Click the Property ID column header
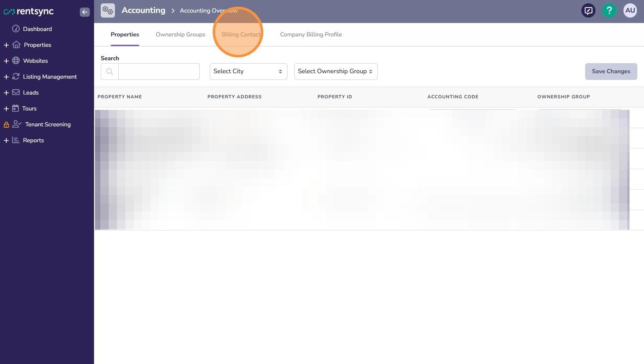The image size is (644, 364). [x=335, y=97]
